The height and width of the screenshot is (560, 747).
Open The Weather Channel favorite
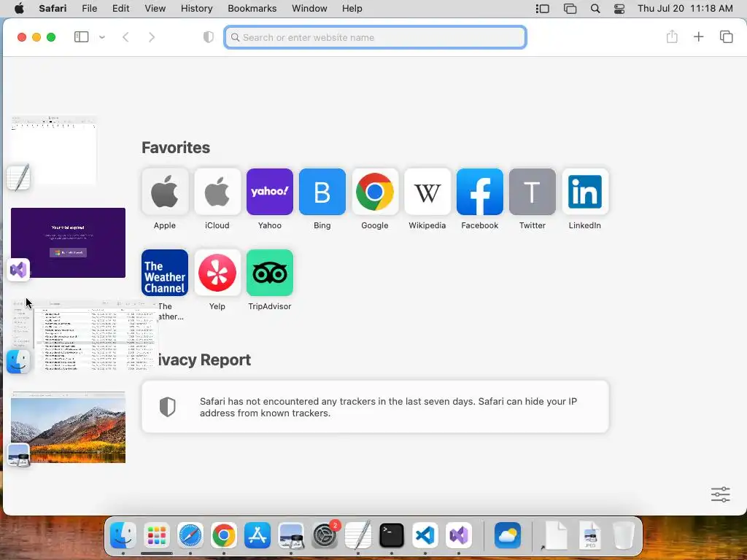[165, 273]
